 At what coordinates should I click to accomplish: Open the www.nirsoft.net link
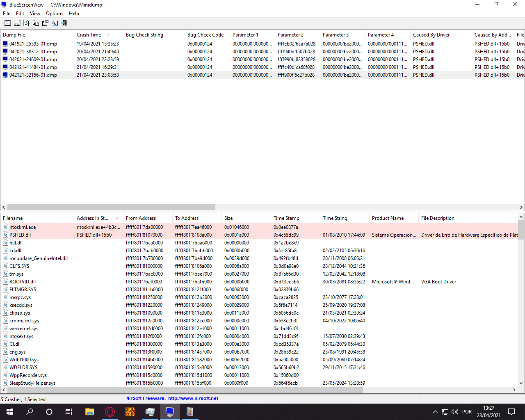pyautogui.click(x=193, y=398)
